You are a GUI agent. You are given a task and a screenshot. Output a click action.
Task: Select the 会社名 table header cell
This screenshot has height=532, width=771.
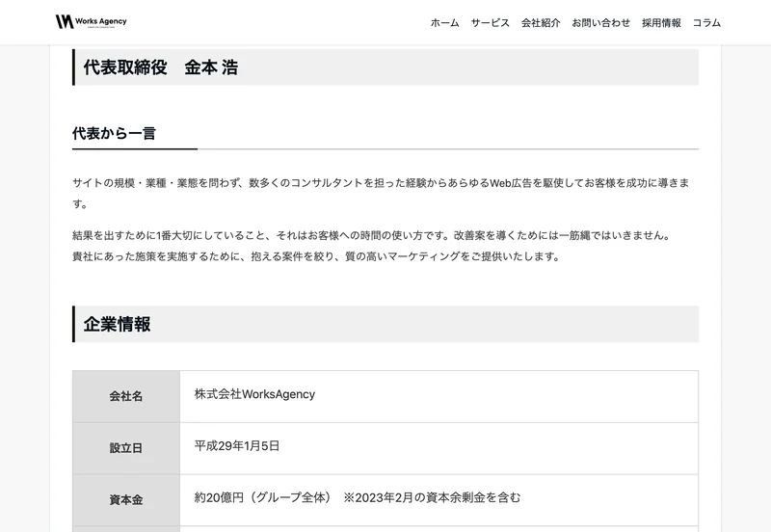(126, 396)
